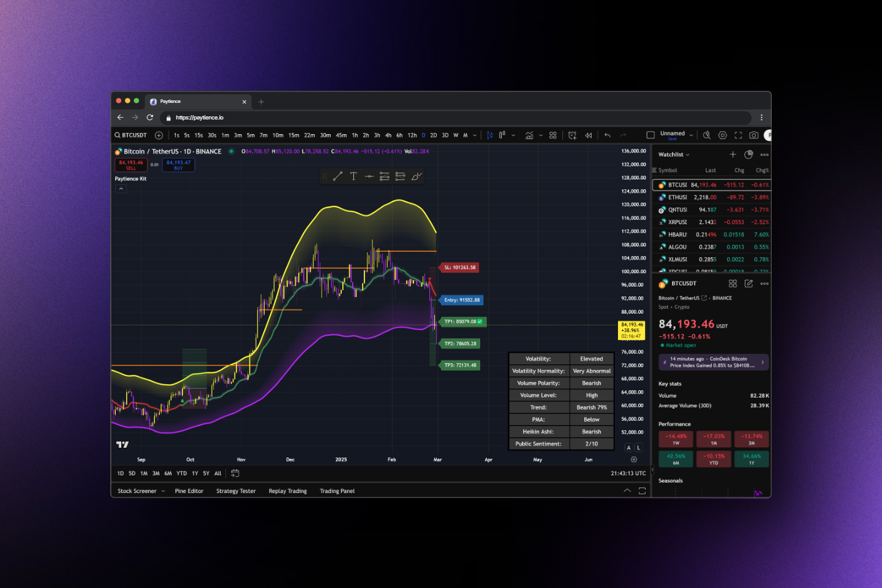This screenshot has width=882, height=588.
Task: Expand the Stock Screener dropdown arrow
Action: (x=163, y=491)
